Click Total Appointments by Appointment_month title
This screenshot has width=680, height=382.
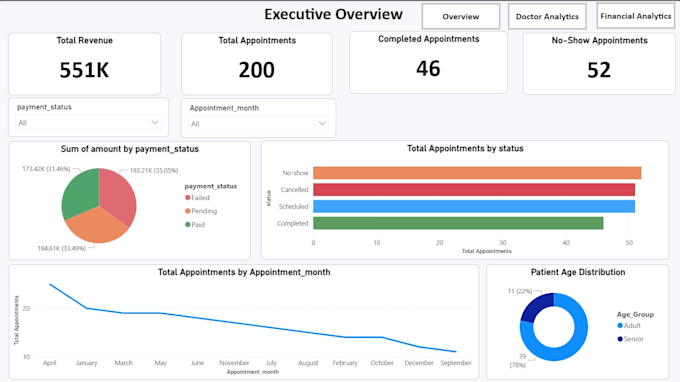point(244,272)
